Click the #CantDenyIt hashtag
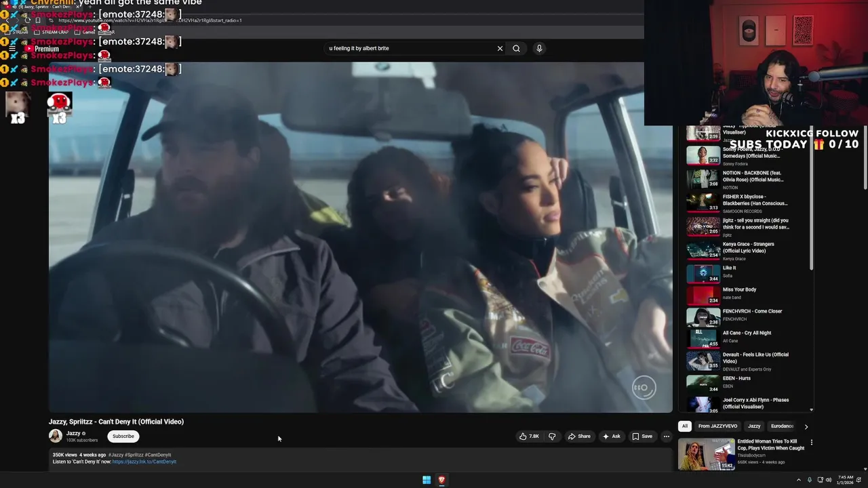Screen dimensions: 868x488 point(158,455)
